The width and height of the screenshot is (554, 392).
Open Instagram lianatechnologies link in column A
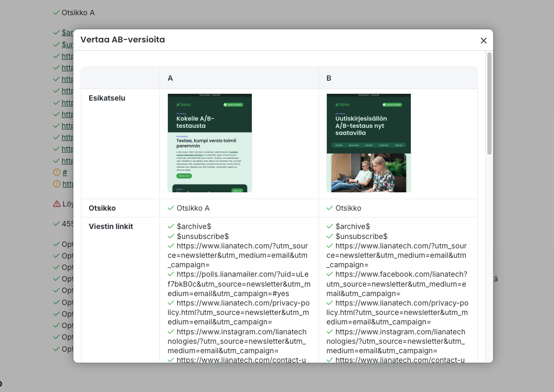click(242, 341)
